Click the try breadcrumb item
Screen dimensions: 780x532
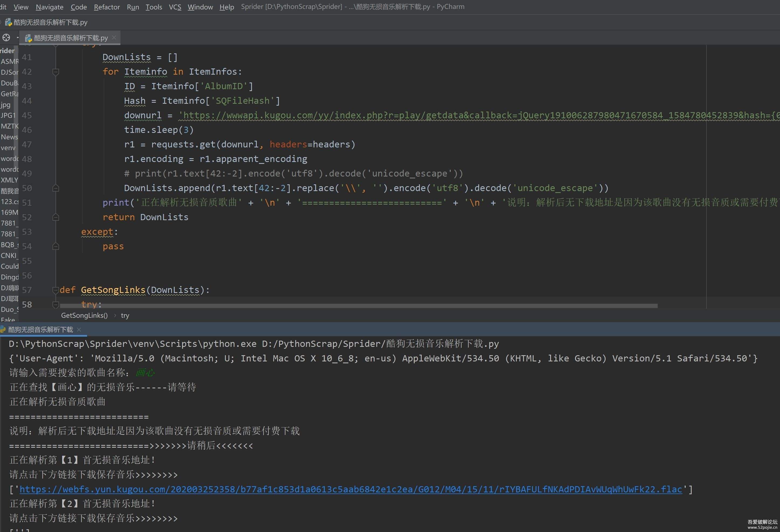pos(125,316)
